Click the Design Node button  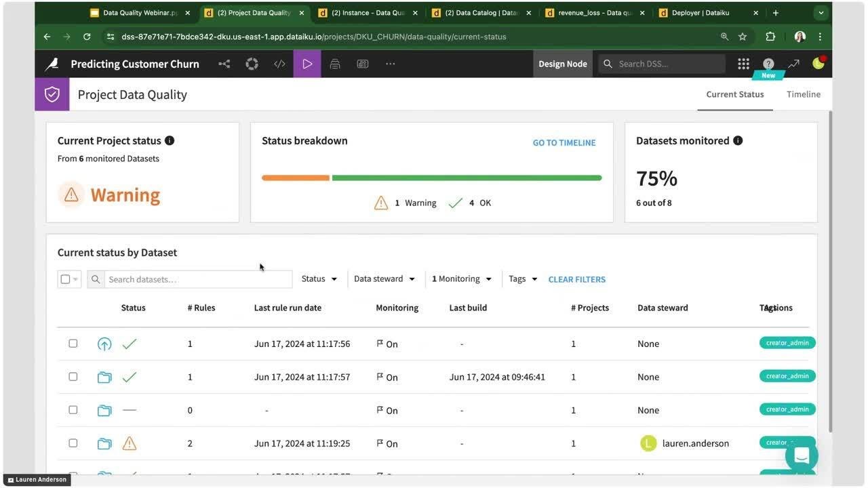[563, 64]
